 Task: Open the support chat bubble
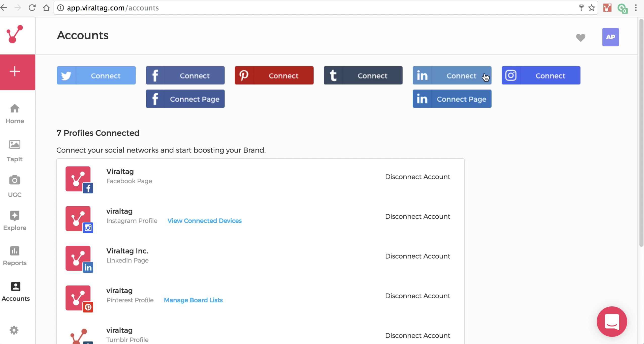[x=612, y=322]
